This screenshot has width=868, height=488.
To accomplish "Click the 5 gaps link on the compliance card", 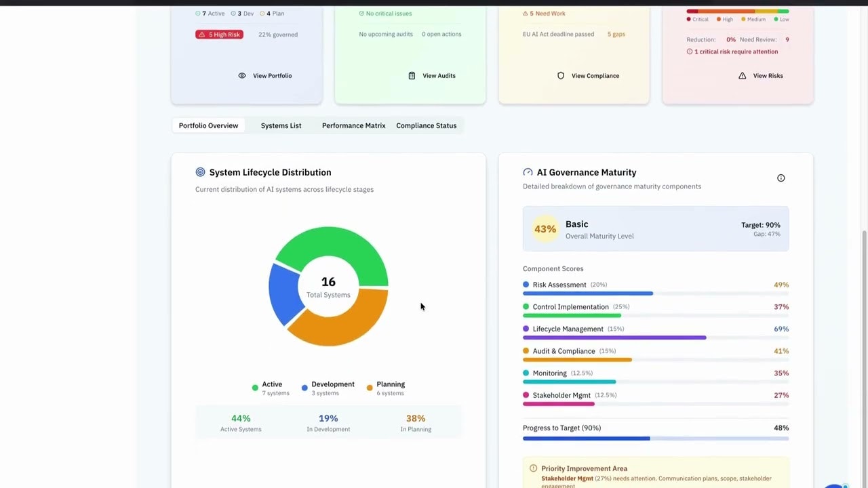I will coord(616,34).
